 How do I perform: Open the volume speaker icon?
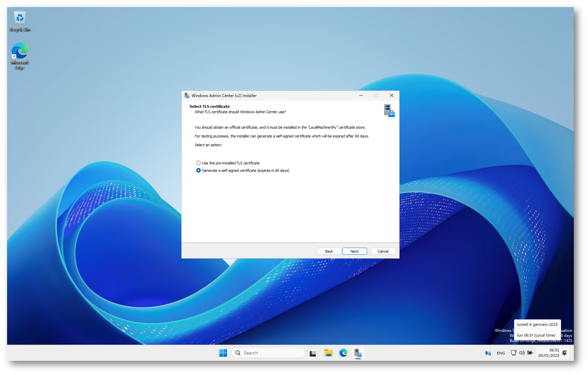[522, 353]
